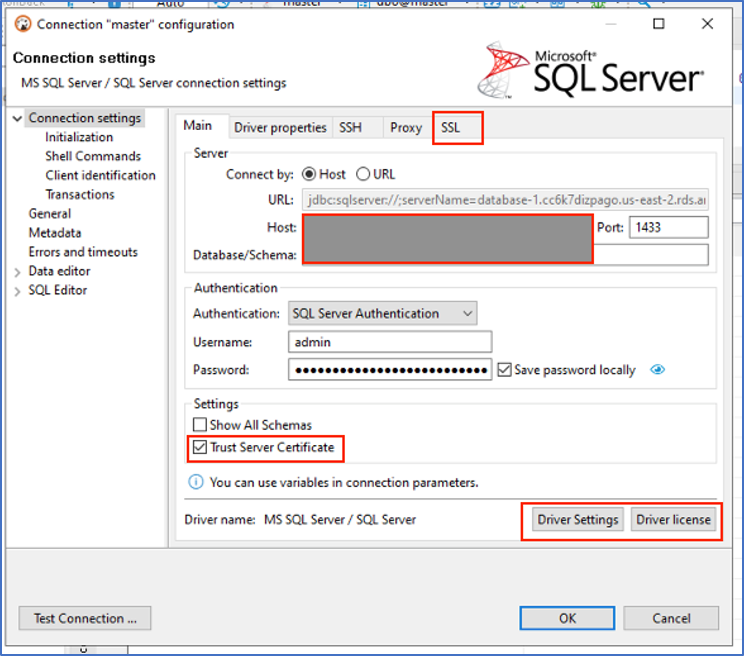This screenshot has height=656, width=744.
Task: Expand the SQL Editor tree node
Action: [x=18, y=291]
